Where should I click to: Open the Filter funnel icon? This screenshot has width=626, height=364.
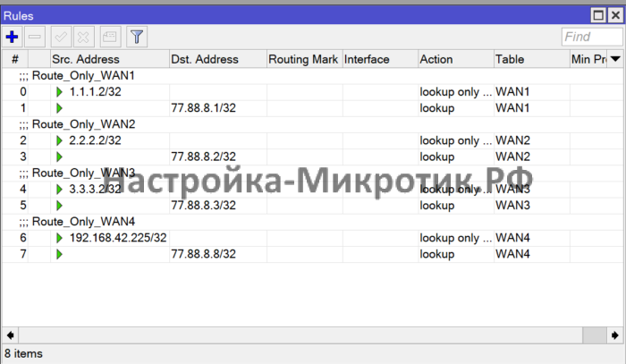[137, 37]
